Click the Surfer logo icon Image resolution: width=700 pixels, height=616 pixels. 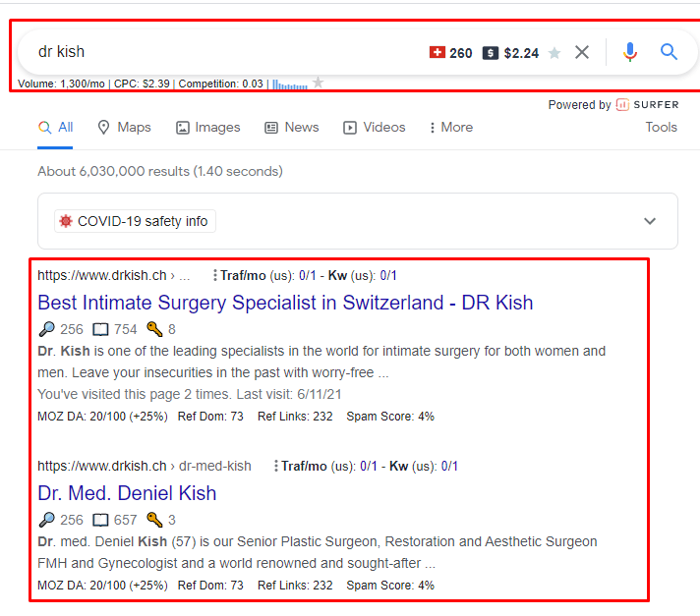coord(622,104)
